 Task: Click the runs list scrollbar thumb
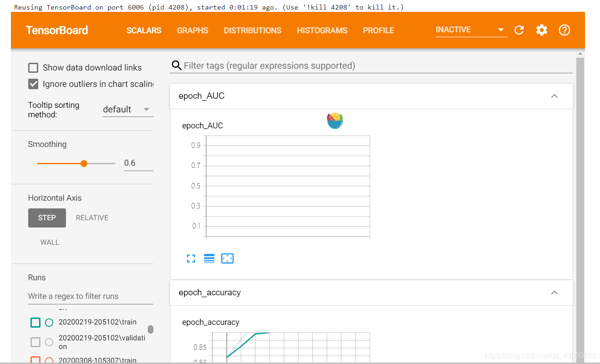pyautogui.click(x=151, y=329)
